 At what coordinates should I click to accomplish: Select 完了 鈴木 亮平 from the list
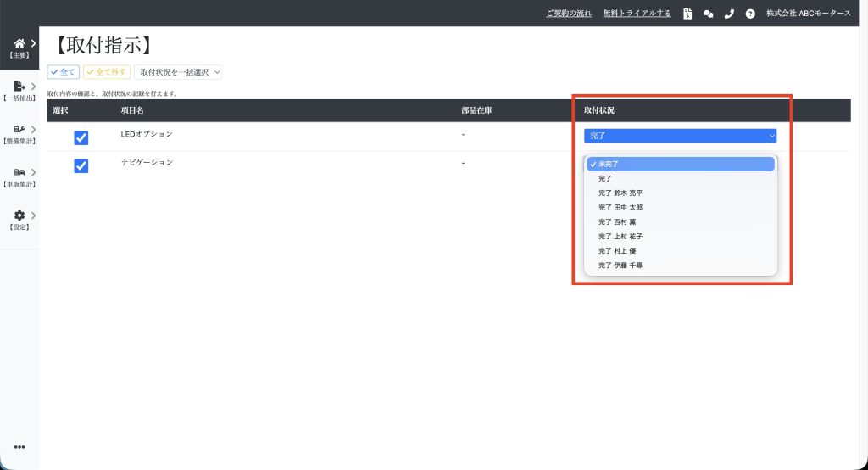620,193
